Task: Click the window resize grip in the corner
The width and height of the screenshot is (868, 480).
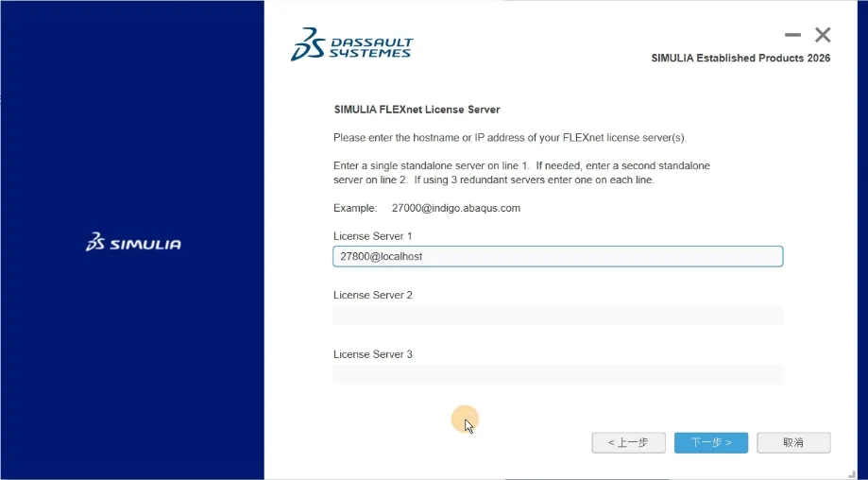Action: click(851, 474)
